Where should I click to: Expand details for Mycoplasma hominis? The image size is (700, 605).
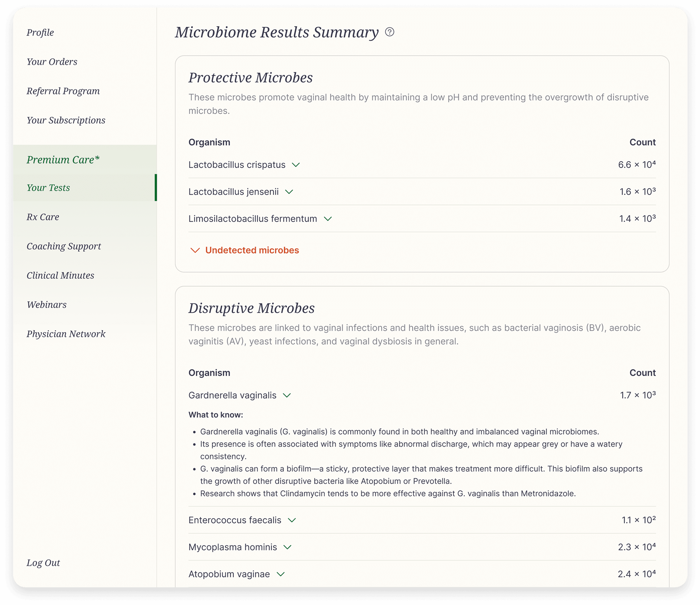click(288, 547)
